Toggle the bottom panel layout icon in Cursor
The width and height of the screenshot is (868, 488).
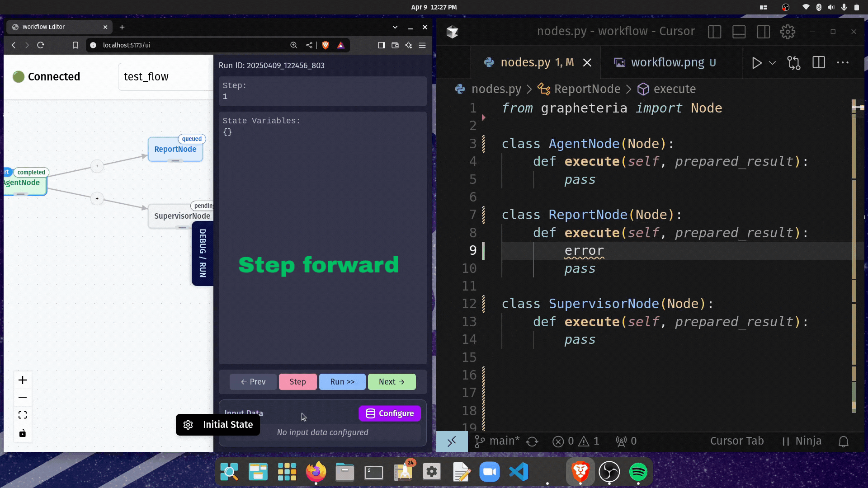(739, 32)
